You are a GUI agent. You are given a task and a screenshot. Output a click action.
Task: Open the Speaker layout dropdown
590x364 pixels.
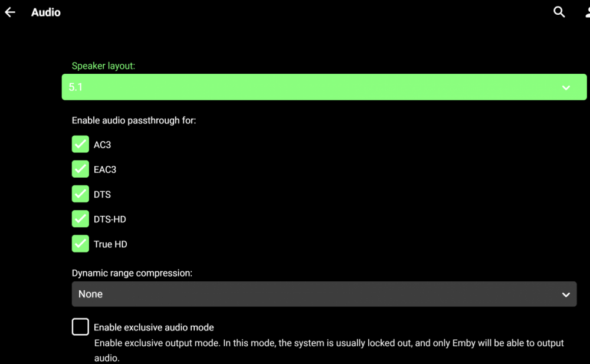[324, 87]
